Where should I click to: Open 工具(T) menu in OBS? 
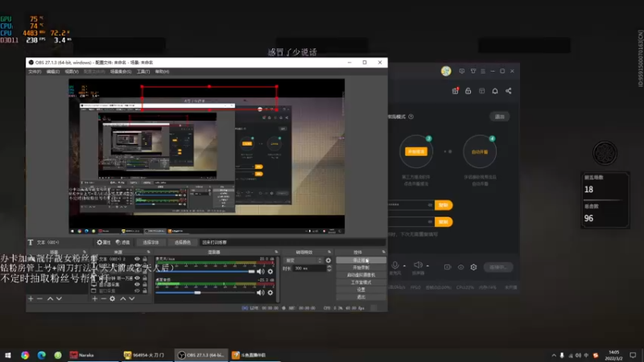tap(143, 72)
